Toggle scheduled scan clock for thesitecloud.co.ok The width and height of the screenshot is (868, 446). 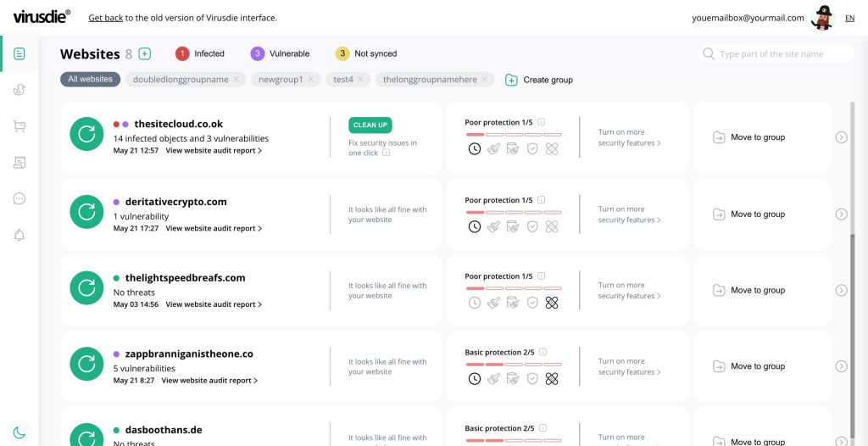click(x=475, y=148)
